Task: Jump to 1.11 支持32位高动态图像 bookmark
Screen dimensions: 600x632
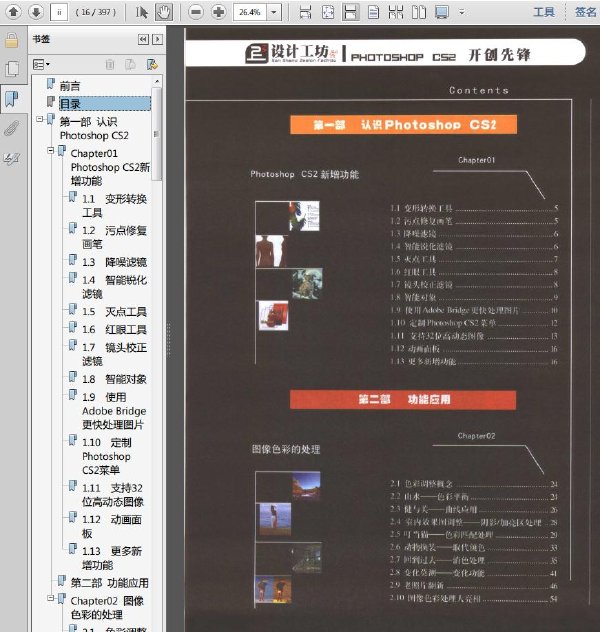Action: pyautogui.click(x=113, y=495)
